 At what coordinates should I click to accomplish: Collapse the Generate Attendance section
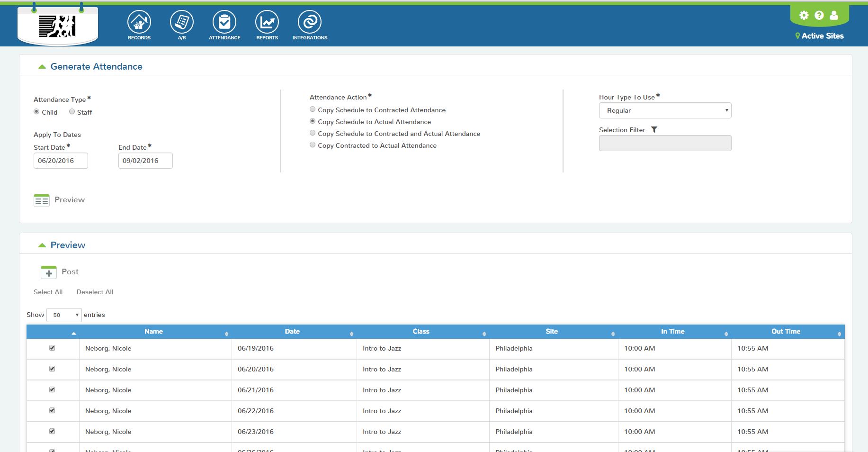point(42,67)
